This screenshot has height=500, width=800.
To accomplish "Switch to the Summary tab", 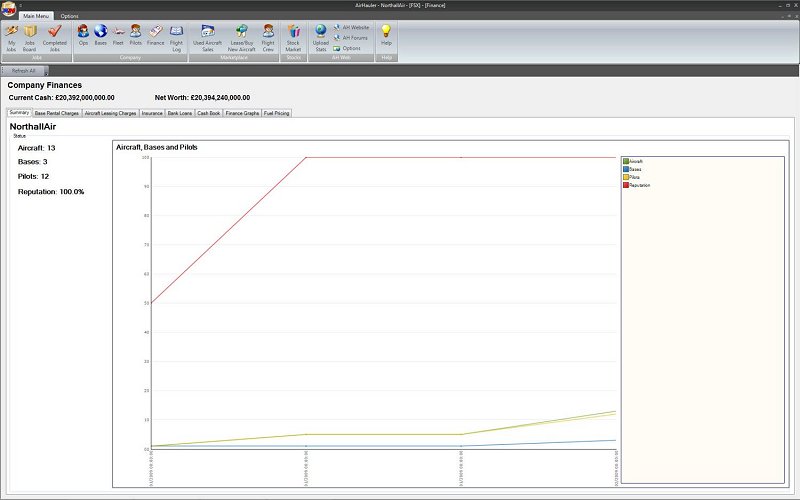I will [x=19, y=112].
